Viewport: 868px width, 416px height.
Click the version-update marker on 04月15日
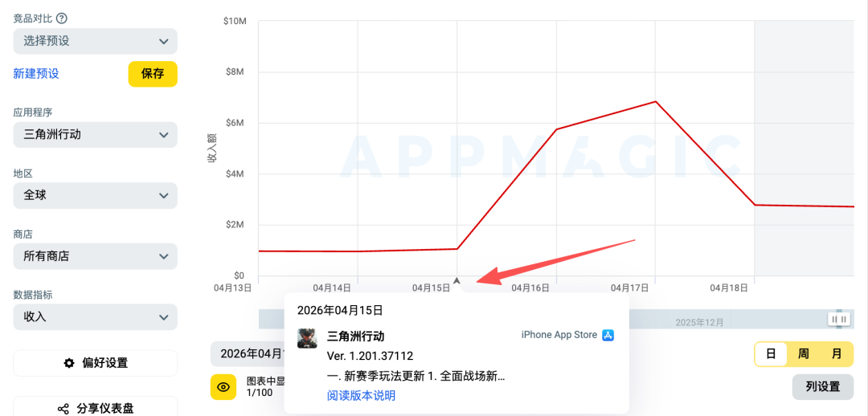click(457, 281)
